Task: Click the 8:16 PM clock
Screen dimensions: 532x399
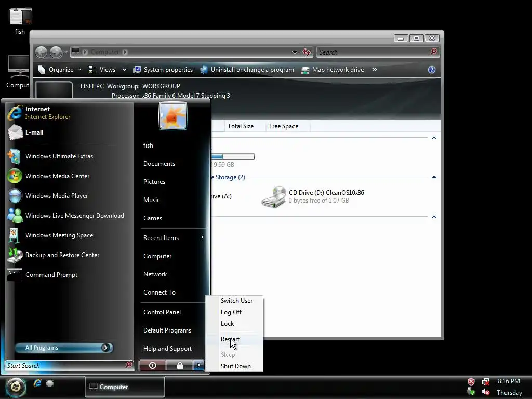Action: click(509, 381)
